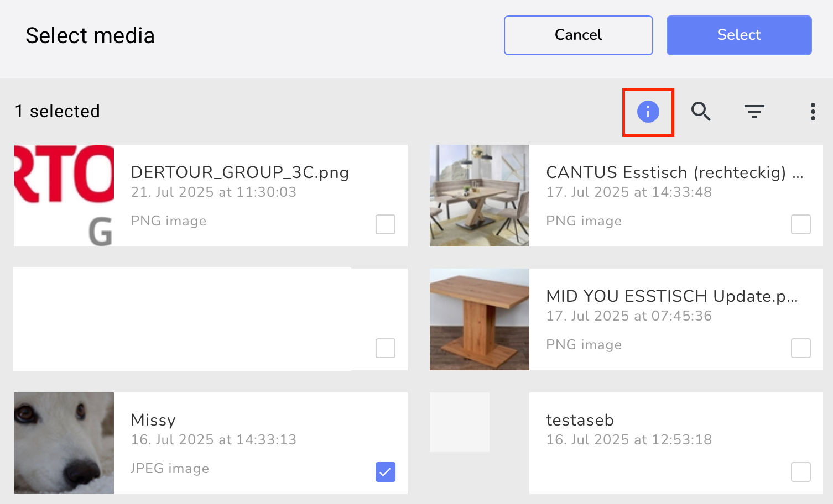Click the '1 selected' counter label
The width and height of the screenshot is (833, 504).
pos(57,112)
